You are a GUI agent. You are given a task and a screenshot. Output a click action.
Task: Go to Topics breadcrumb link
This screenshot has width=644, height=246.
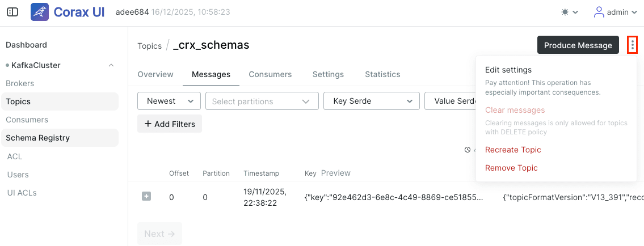[149, 46]
